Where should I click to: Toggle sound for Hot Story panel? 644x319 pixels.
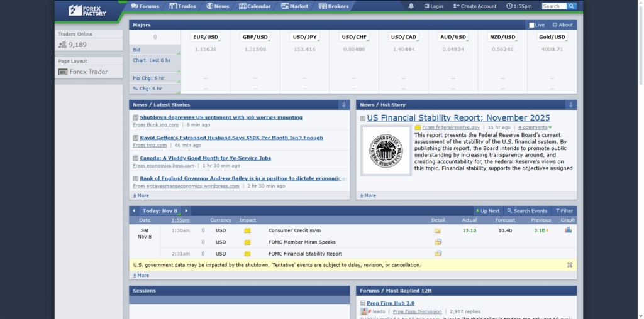click(570, 105)
